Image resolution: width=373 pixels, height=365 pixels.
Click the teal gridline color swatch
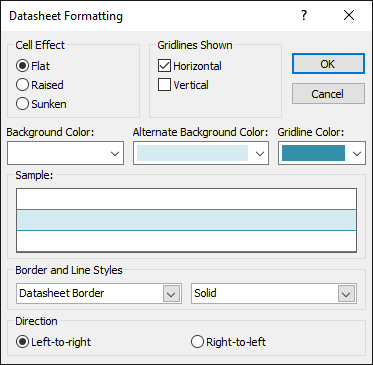click(x=313, y=153)
